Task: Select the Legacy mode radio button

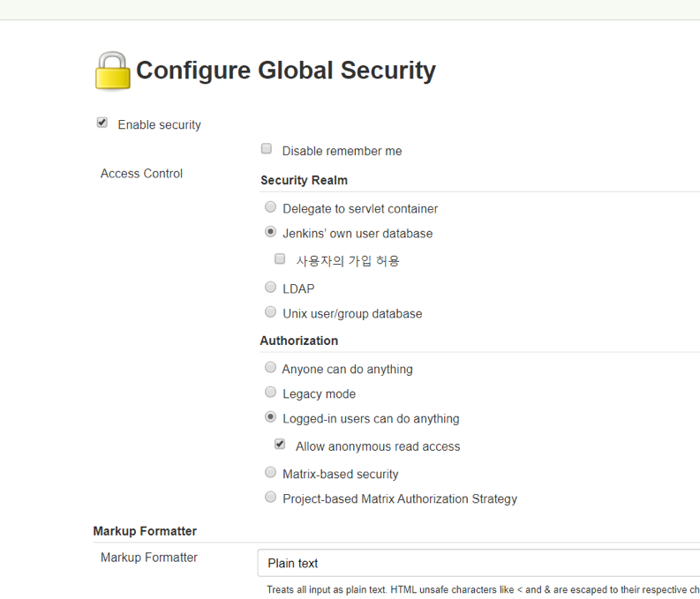Action: (270, 392)
